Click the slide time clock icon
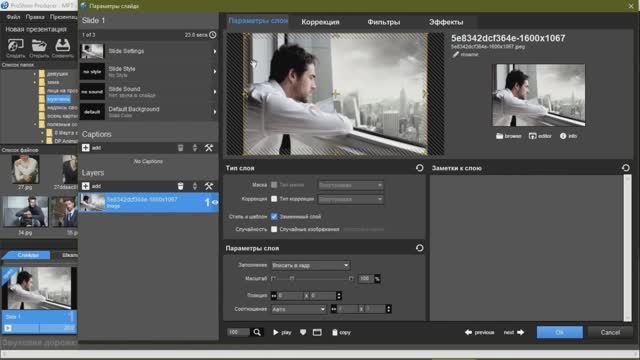The image size is (640, 360). tap(213, 35)
